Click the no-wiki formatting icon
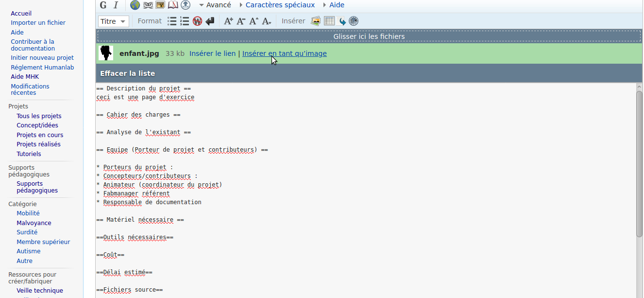 tap(197, 21)
